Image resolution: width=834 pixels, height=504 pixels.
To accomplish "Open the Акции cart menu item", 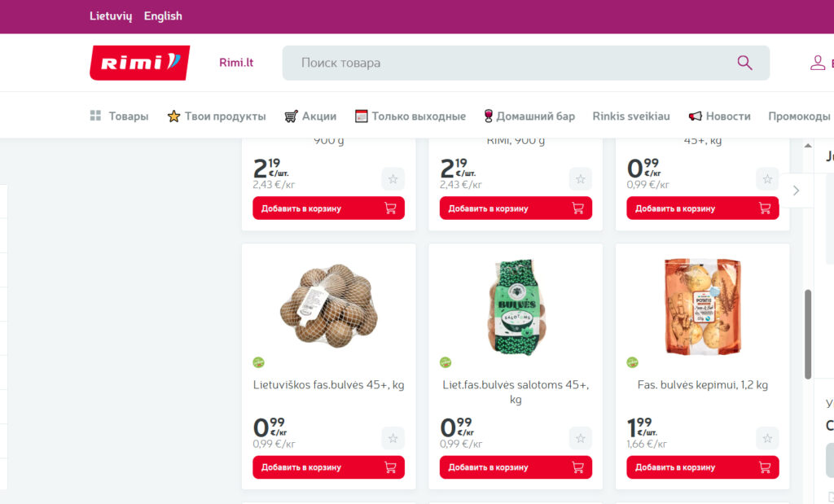I will 310,116.
